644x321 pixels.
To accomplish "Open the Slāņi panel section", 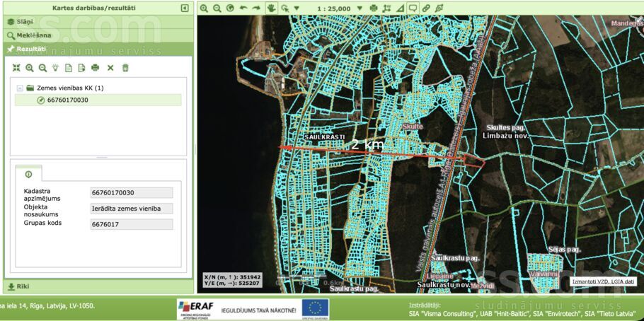I will pyautogui.click(x=98, y=22).
